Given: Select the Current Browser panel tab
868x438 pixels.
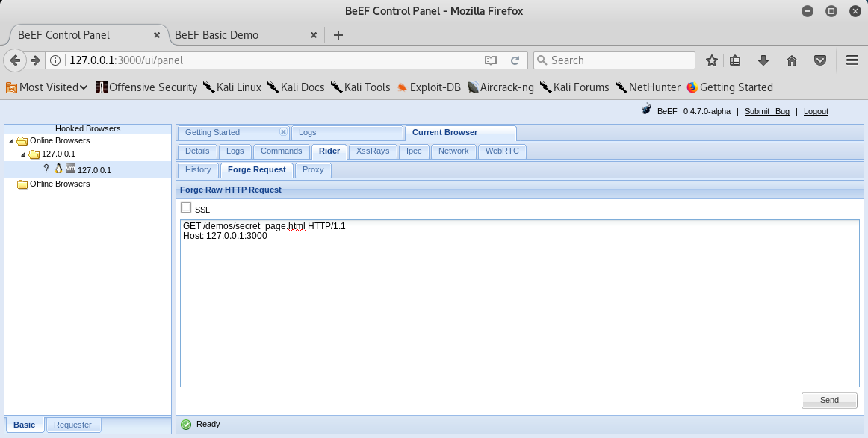Looking at the screenshot, I should point(461,133).
